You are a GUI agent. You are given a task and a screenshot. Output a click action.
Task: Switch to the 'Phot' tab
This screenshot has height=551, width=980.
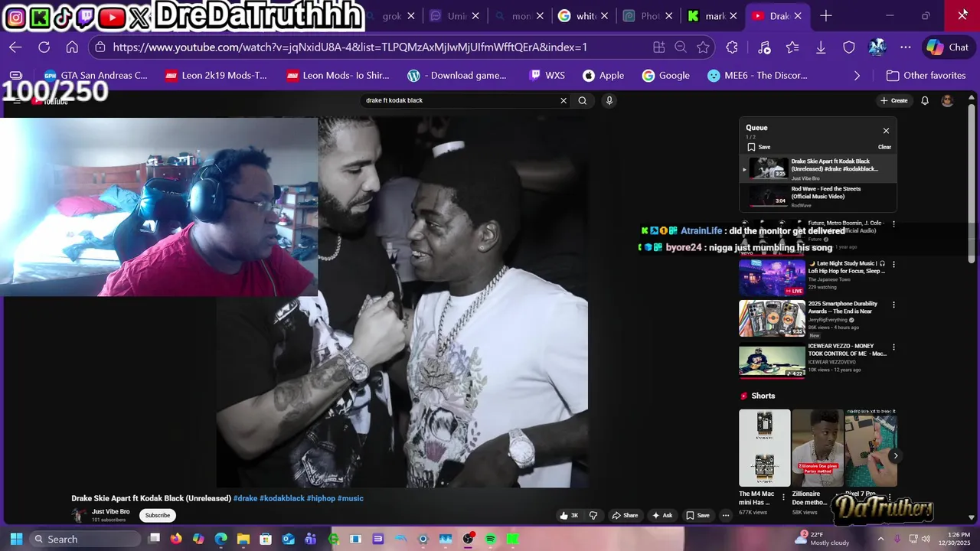(x=650, y=16)
